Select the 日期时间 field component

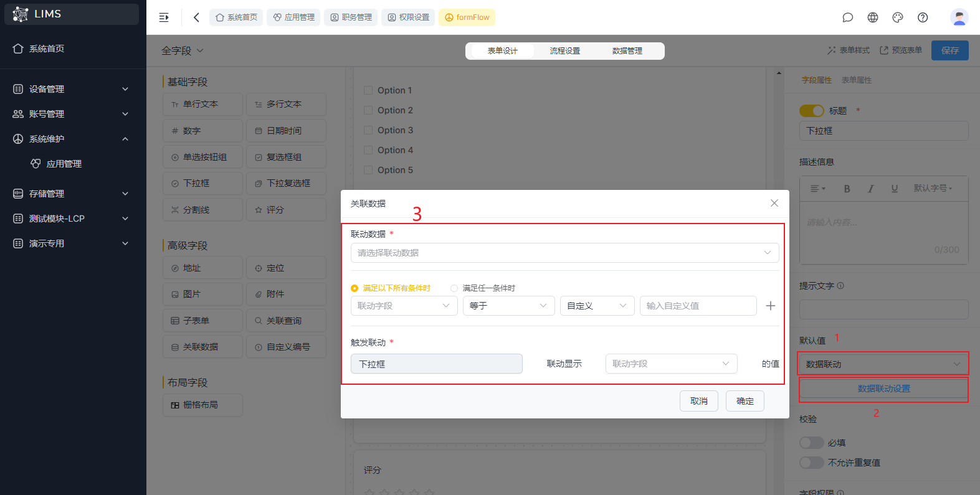(x=286, y=131)
